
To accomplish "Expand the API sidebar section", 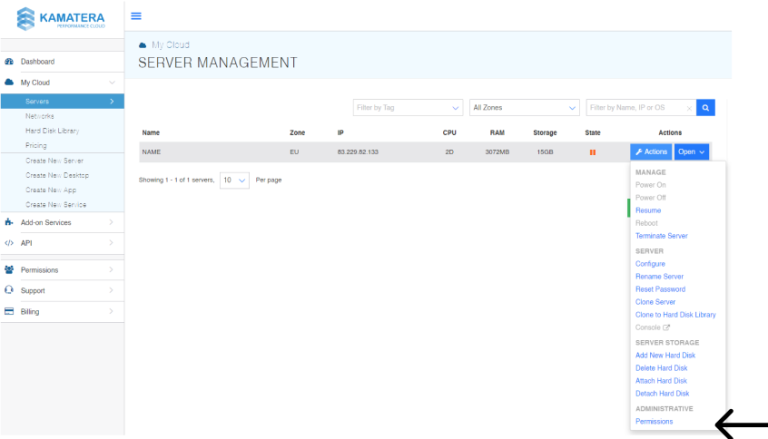I will pyautogui.click(x=29, y=243).
